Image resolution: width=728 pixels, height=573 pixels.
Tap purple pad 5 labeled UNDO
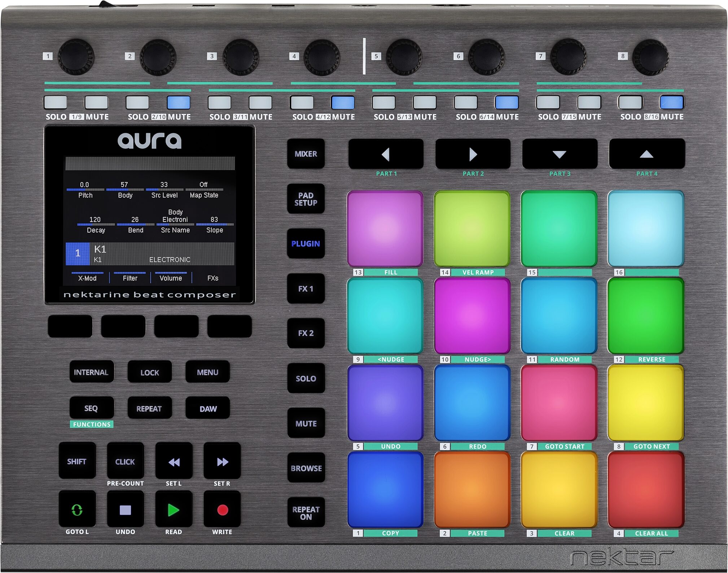click(x=385, y=403)
